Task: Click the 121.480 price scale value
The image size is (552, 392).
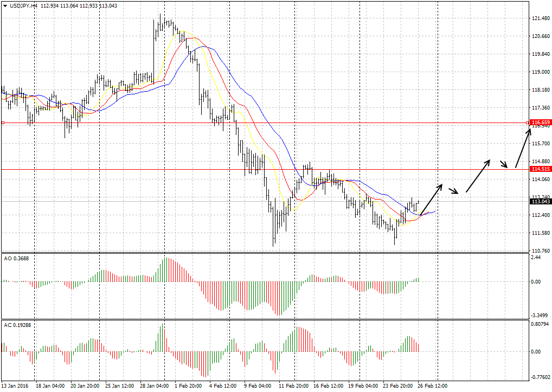Action: 541,19
